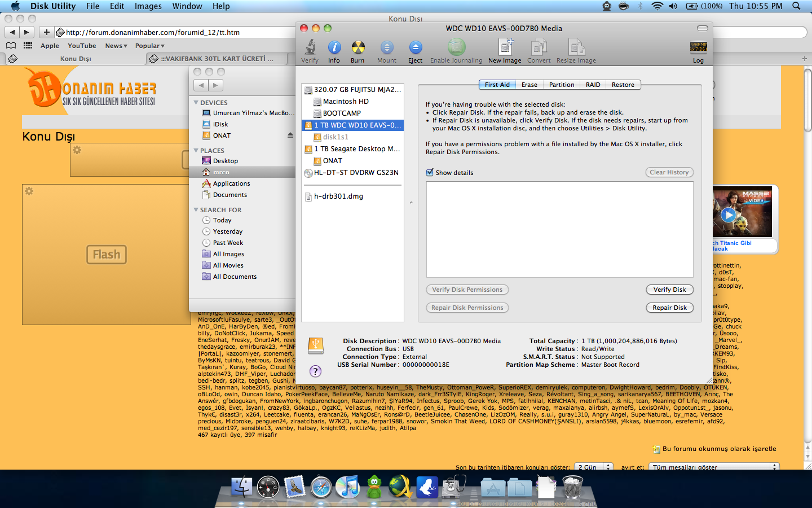Select 1 TB Seagate Desktop disk
812x508 pixels.
coord(353,148)
